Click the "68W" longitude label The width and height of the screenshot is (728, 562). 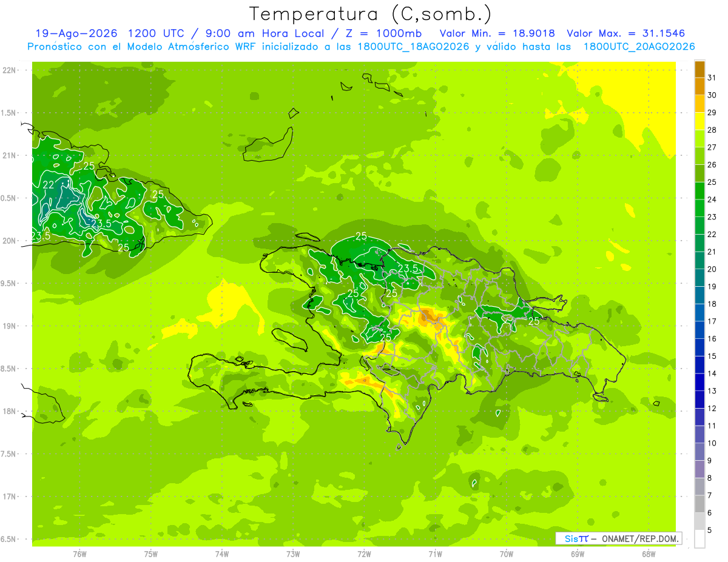pyautogui.click(x=649, y=554)
